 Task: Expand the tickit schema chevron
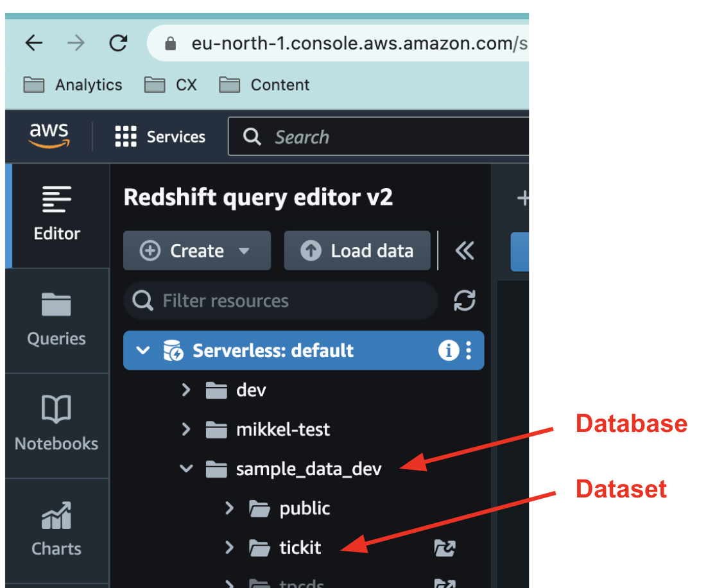(x=229, y=548)
